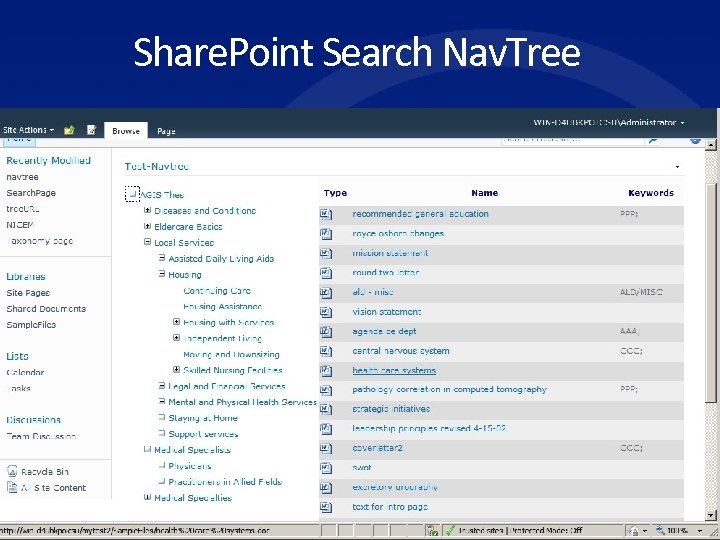Click document icon for leadership principles row

326,429
